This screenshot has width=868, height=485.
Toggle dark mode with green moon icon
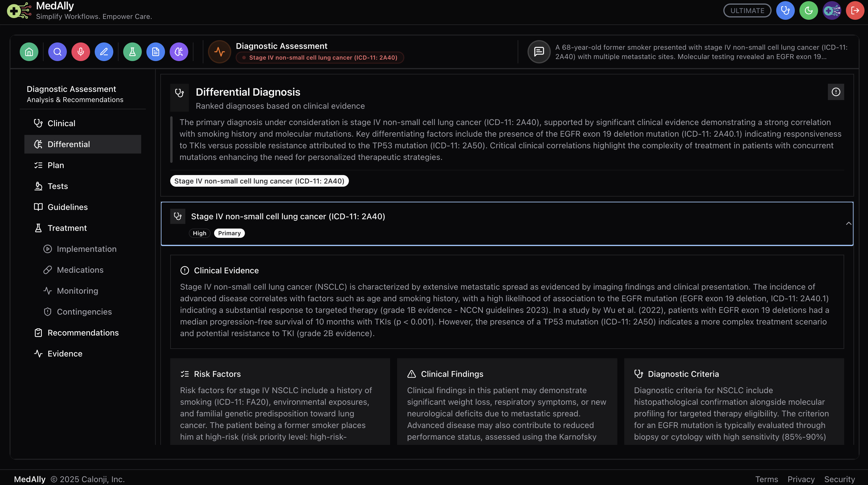[x=808, y=10]
